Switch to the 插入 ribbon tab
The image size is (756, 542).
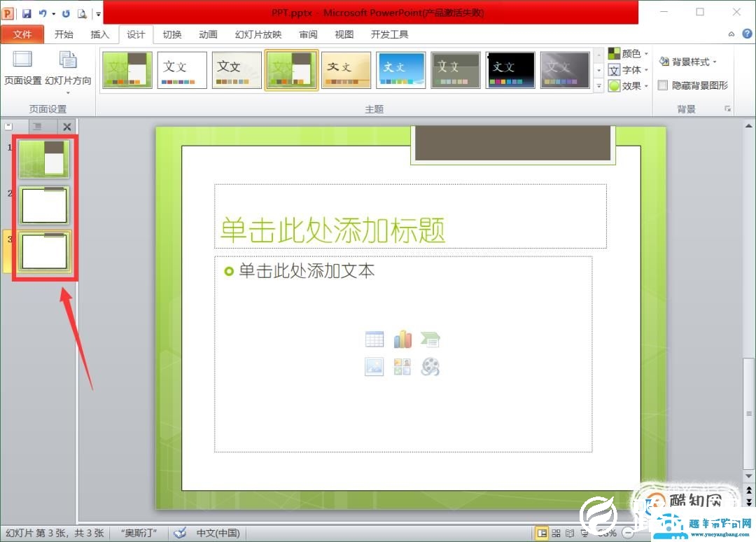coord(100,34)
